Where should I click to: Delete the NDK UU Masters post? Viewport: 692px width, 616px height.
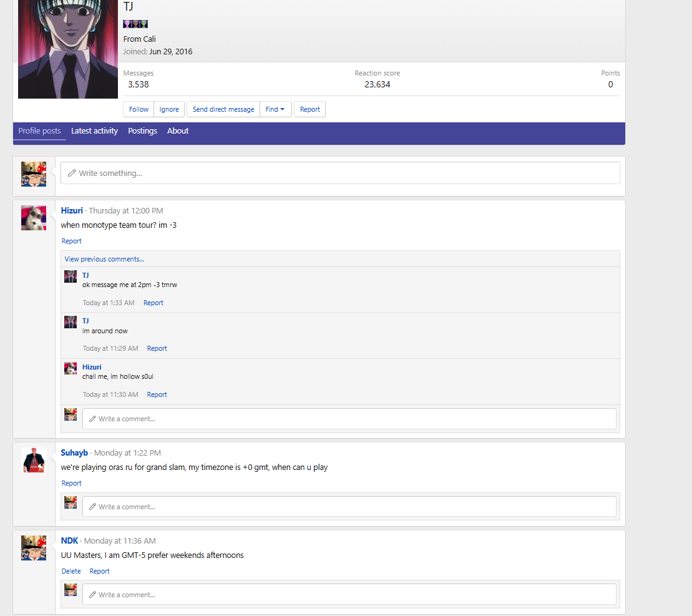(71, 571)
